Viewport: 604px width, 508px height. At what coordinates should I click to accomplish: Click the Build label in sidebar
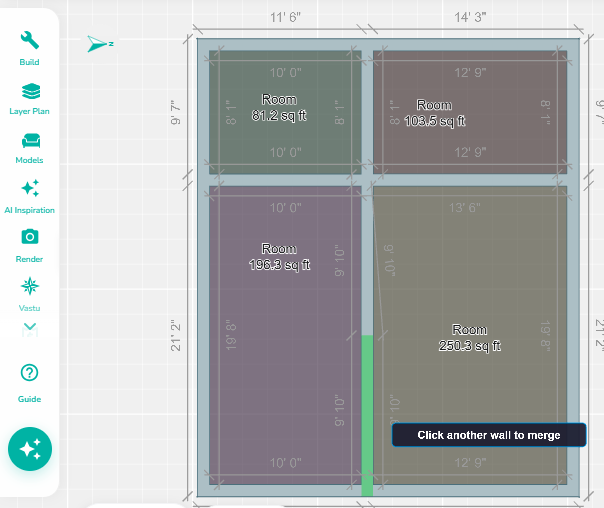click(29, 62)
